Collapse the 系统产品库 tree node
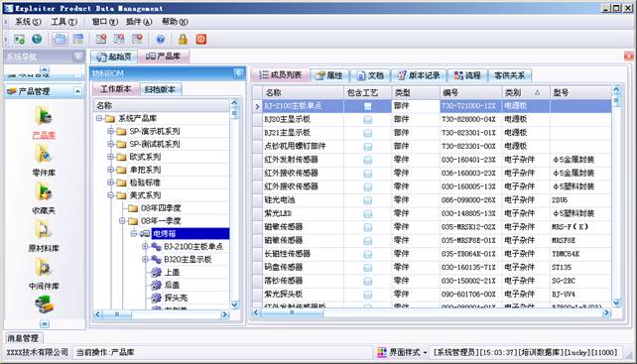 pos(99,119)
